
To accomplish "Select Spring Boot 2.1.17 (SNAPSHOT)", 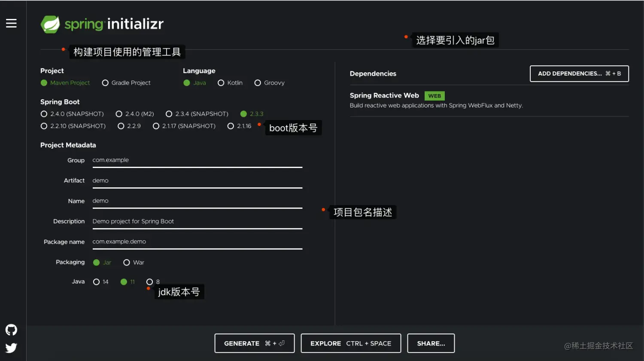I will click(x=184, y=126).
